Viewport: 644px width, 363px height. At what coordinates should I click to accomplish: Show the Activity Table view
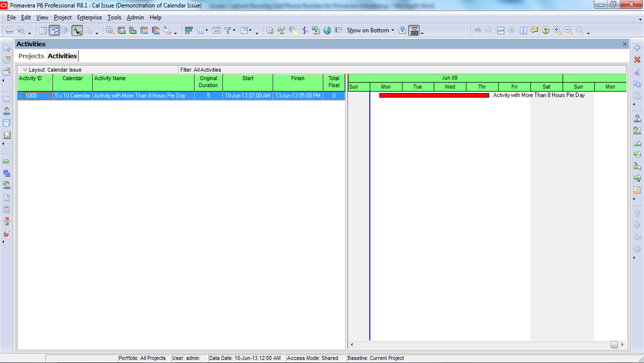[43, 30]
